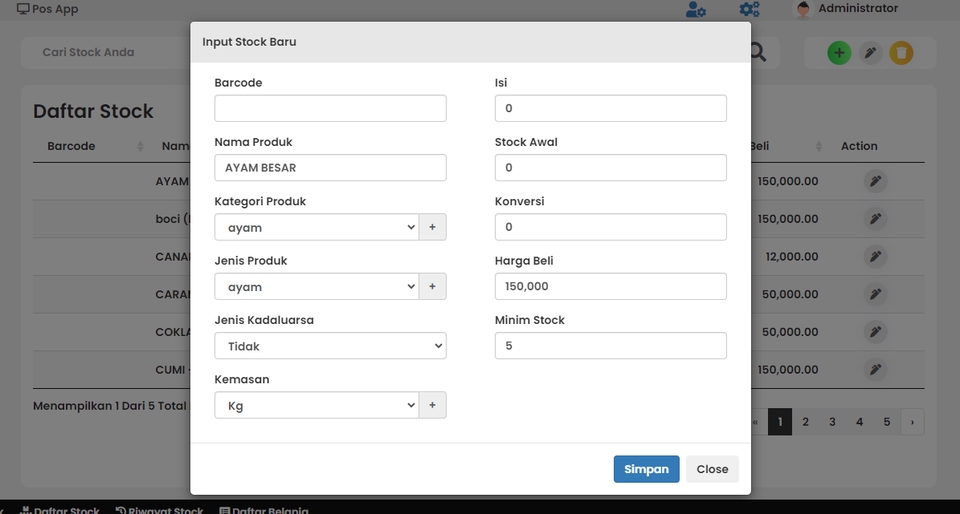This screenshot has height=514, width=960.
Task: Open the Kategori Produk dropdown
Action: click(317, 227)
